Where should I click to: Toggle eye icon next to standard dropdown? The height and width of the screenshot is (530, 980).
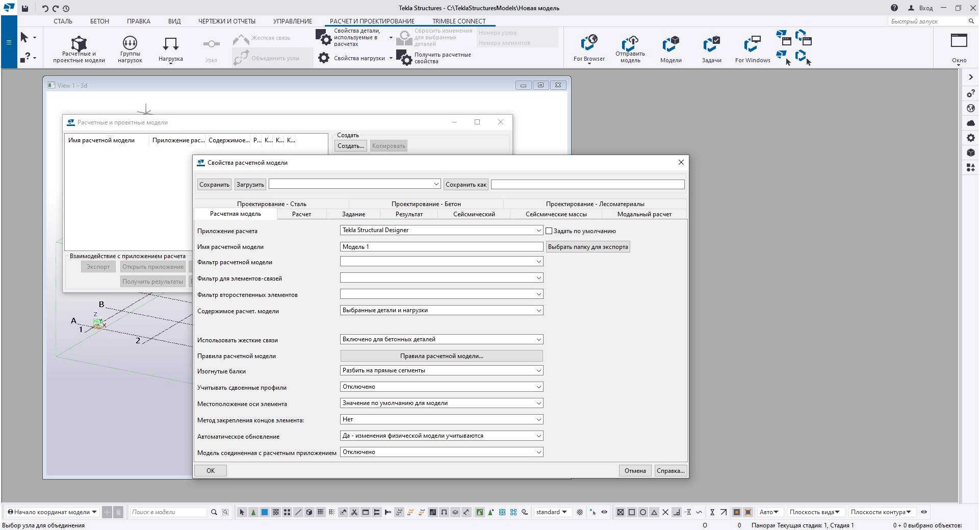[x=604, y=512]
